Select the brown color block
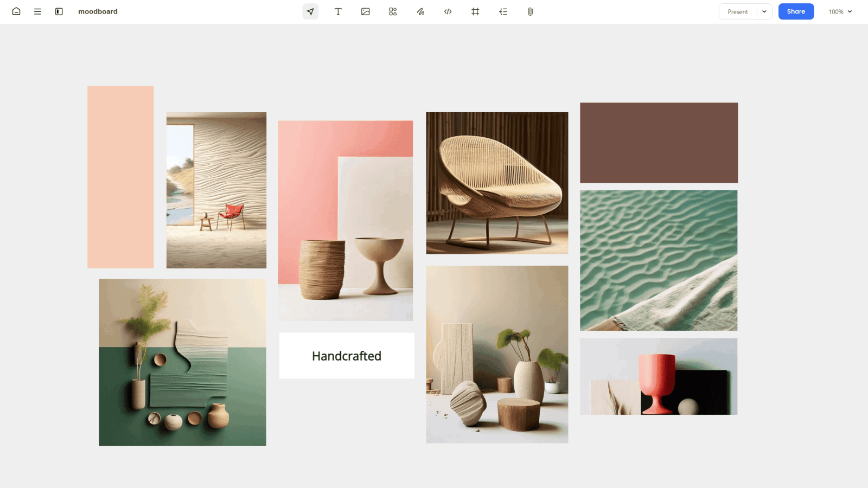 [x=659, y=143]
